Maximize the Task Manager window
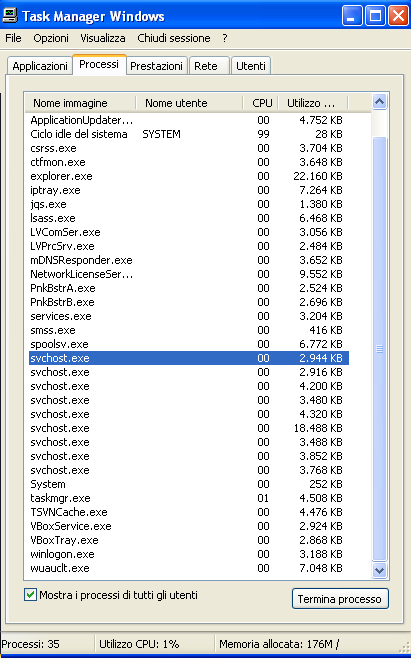The width and height of the screenshot is (411, 658). pos(375,16)
